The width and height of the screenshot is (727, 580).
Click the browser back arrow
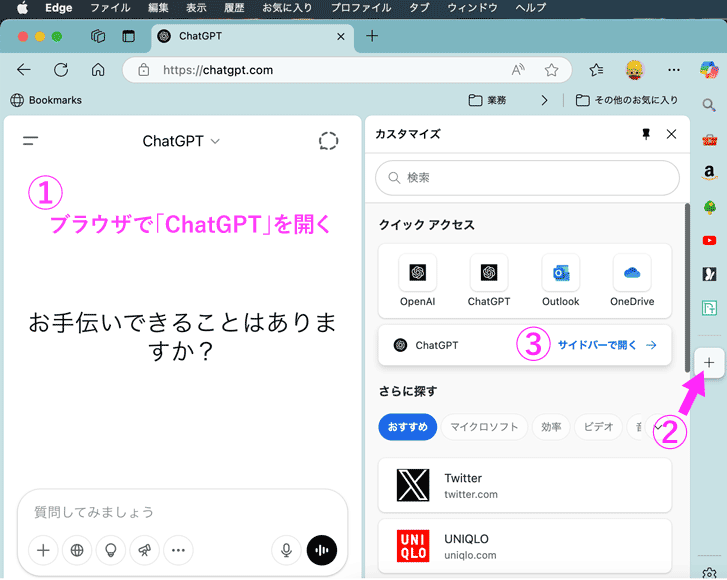[24, 70]
